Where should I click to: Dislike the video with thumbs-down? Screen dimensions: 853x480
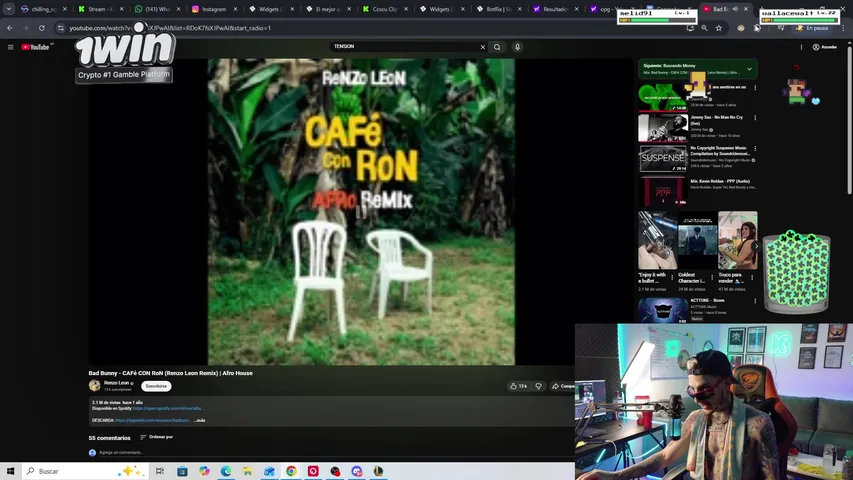539,386
